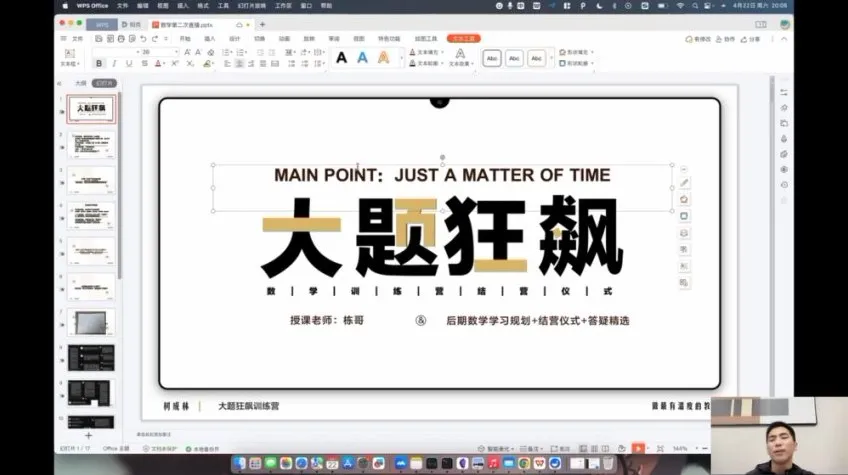This screenshot has width=848, height=475.
Task: Toggle bold formatting in the ribbon
Action: pos(98,63)
